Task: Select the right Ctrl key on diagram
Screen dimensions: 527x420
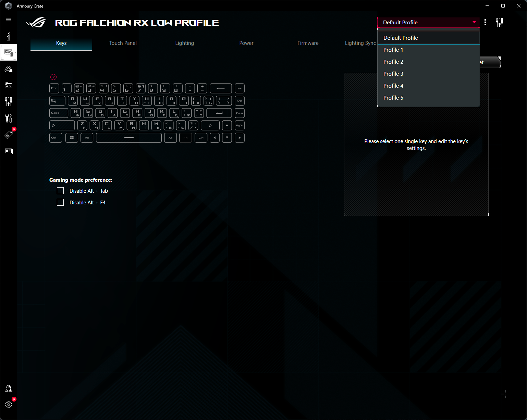Action: 201,138
